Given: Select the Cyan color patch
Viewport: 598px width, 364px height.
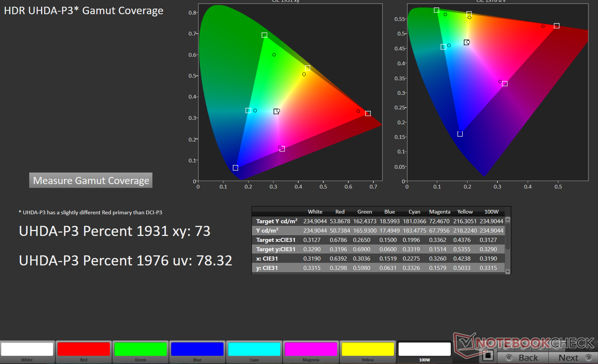Looking at the screenshot, I should (254, 350).
